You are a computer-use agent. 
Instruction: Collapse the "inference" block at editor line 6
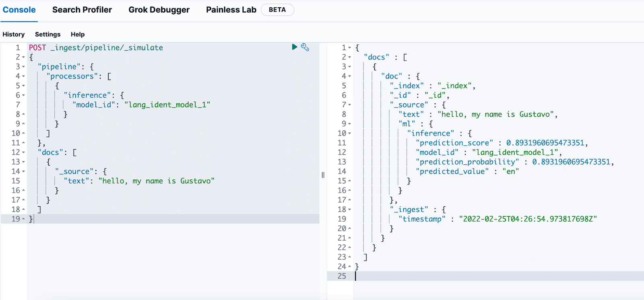24,95
